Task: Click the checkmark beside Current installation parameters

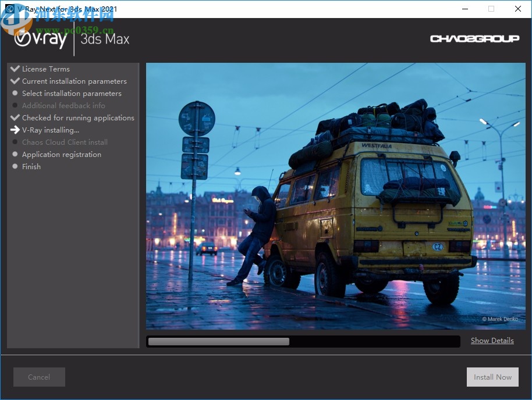Action: (x=14, y=81)
